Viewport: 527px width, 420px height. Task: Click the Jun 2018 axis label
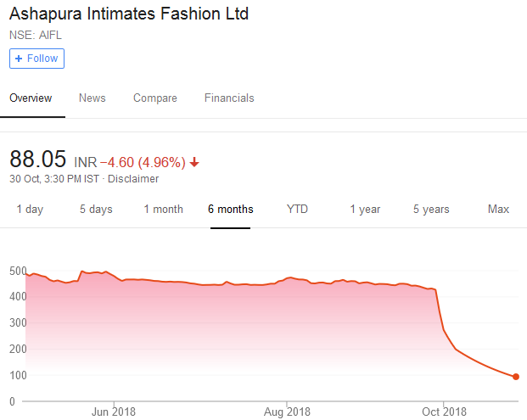click(x=113, y=412)
